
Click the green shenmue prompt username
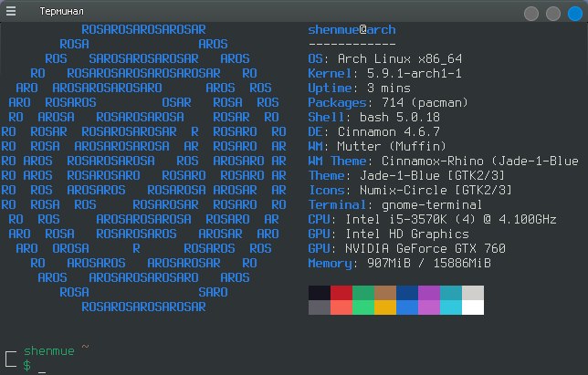tap(49, 351)
